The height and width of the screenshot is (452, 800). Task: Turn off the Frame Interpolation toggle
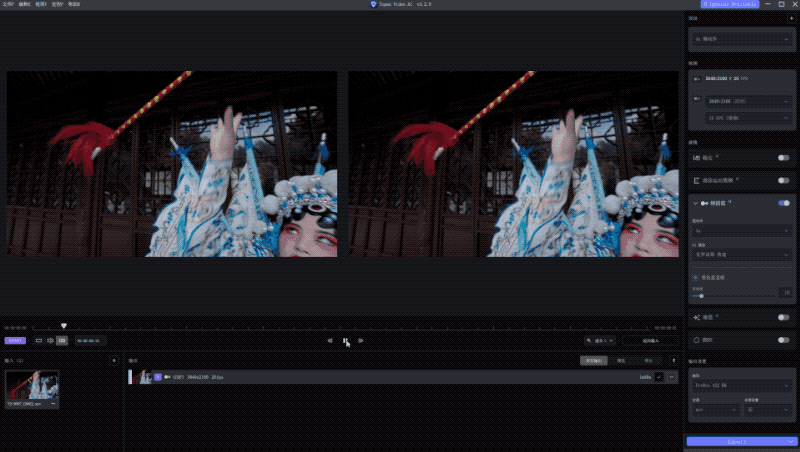tap(783, 203)
